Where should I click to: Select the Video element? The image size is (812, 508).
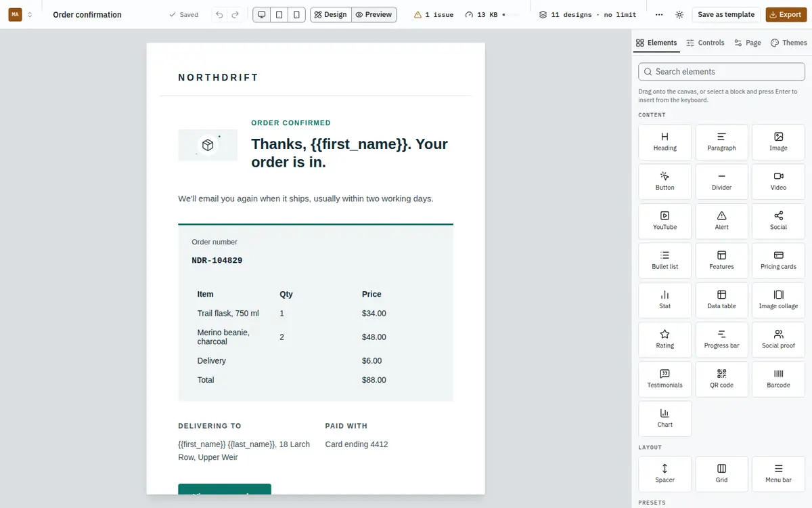point(778,182)
